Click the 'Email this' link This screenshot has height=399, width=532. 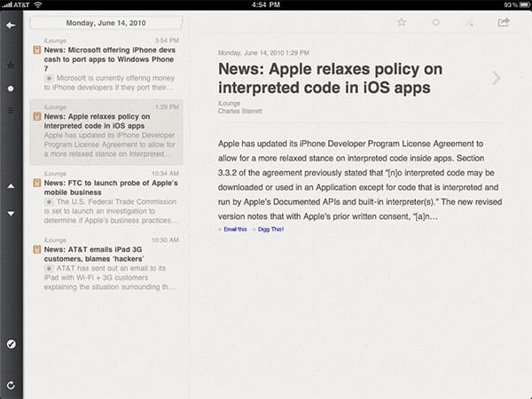(235, 230)
